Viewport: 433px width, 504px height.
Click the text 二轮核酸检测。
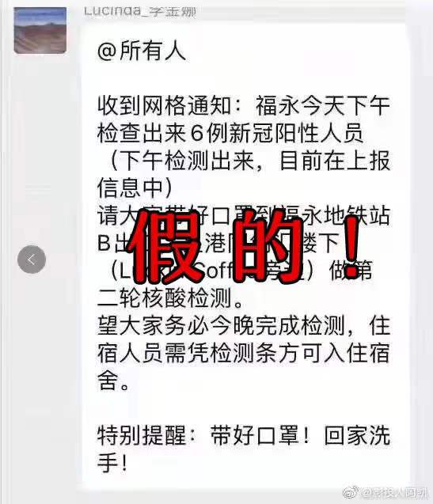coord(170,298)
